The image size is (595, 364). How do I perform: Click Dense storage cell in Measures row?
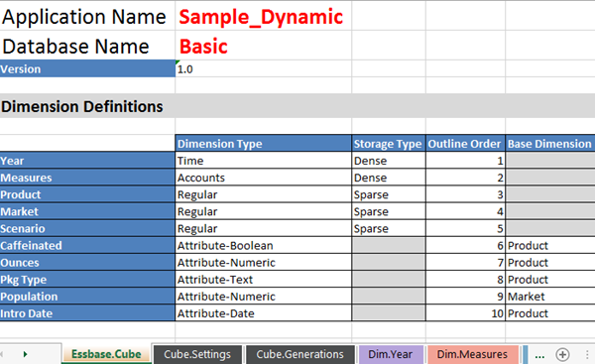coord(389,178)
